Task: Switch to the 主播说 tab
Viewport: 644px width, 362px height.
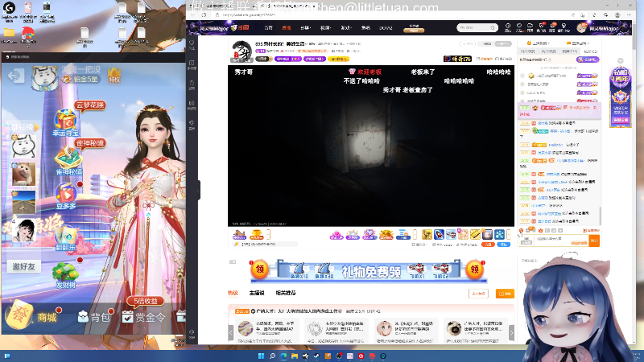Action: tap(257, 293)
